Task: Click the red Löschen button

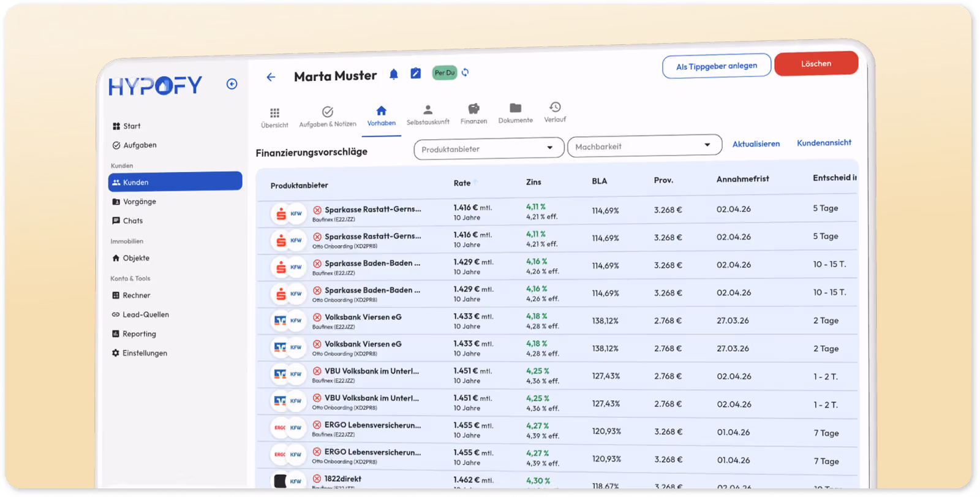Action: tap(816, 64)
